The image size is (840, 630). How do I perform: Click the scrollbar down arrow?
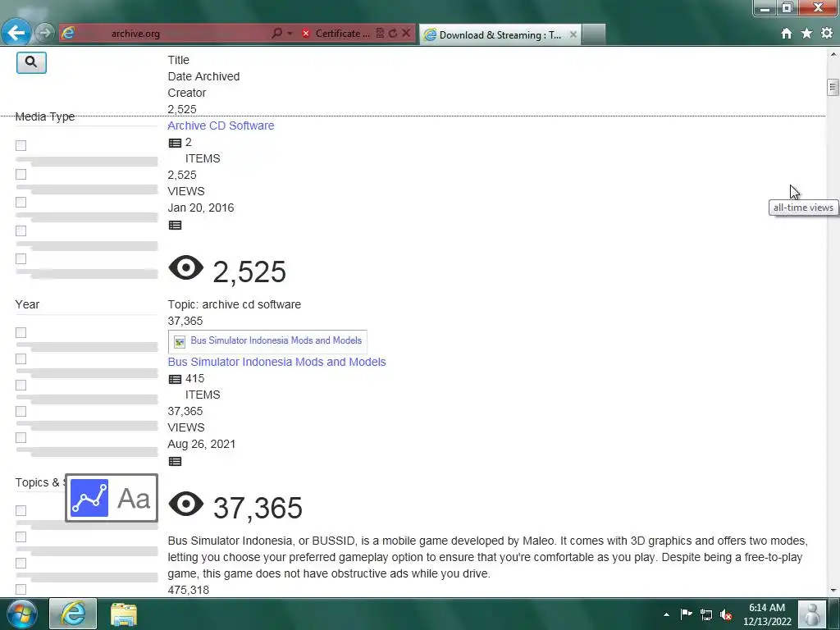point(833,591)
